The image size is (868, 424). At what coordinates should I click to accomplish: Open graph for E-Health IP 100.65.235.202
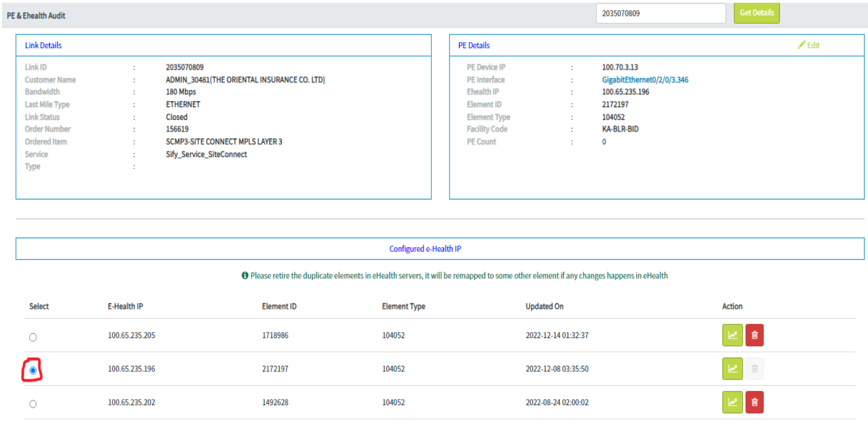(732, 402)
